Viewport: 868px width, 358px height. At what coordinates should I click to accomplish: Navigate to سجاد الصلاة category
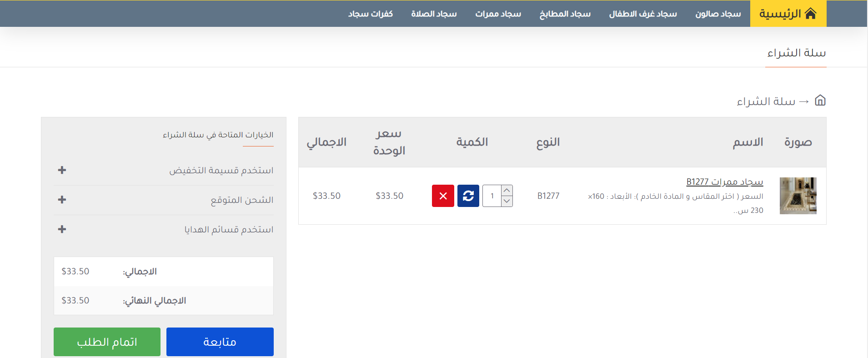click(x=434, y=14)
